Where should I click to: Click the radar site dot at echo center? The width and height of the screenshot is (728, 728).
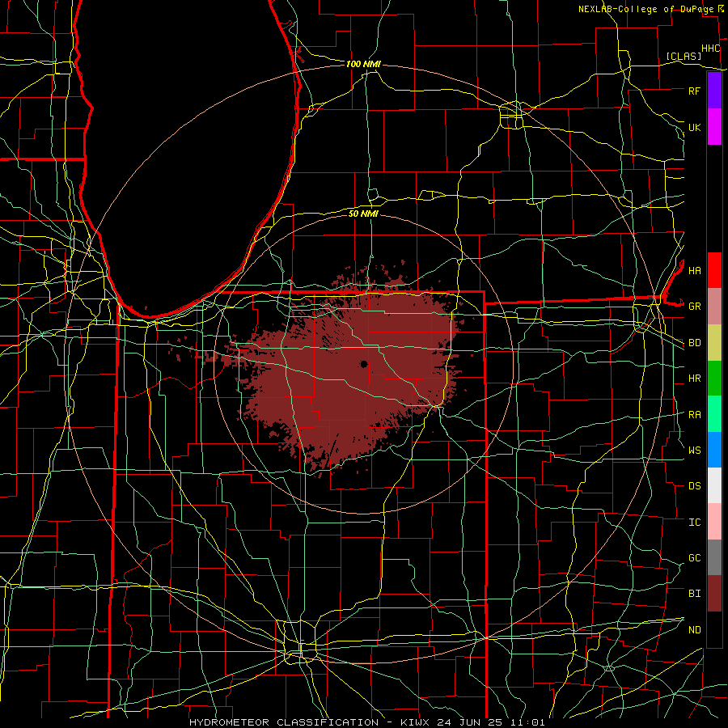click(363, 364)
